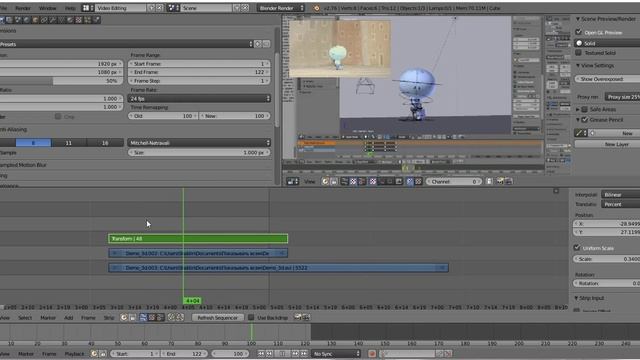Remove render preset with minus button

266,44
